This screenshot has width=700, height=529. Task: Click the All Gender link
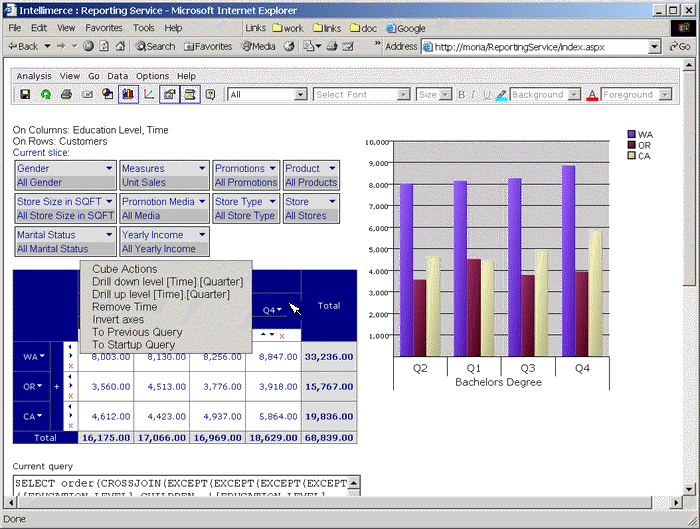pyautogui.click(x=39, y=182)
